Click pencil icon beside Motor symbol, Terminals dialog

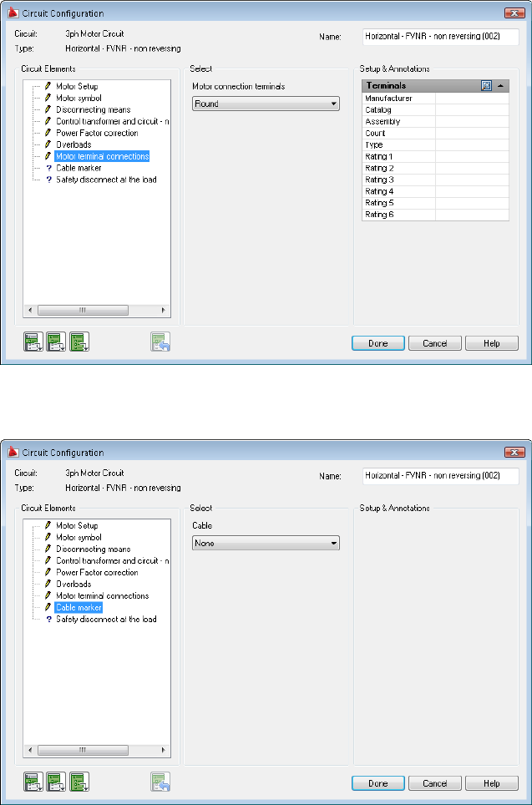48,98
